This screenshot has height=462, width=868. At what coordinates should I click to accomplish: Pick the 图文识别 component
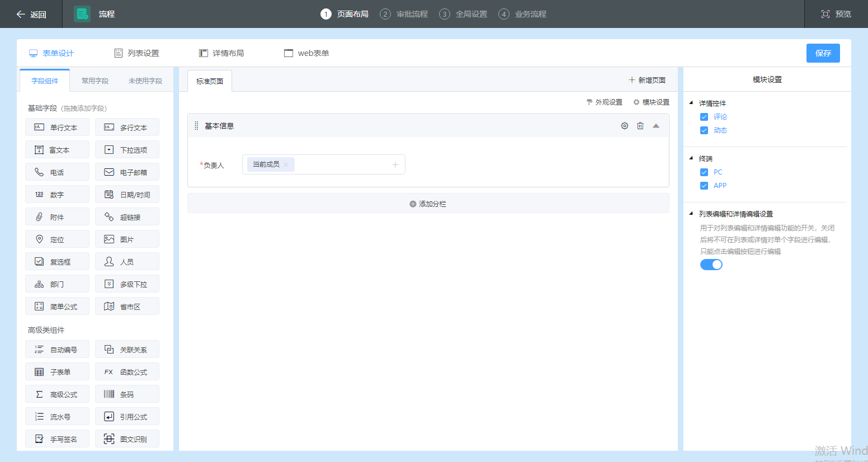point(127,439)
